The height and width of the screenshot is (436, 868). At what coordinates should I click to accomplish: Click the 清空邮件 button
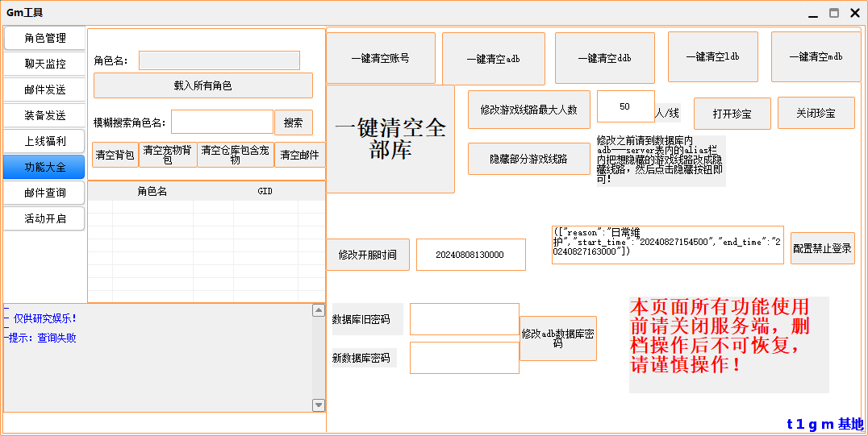coord(299,155)
